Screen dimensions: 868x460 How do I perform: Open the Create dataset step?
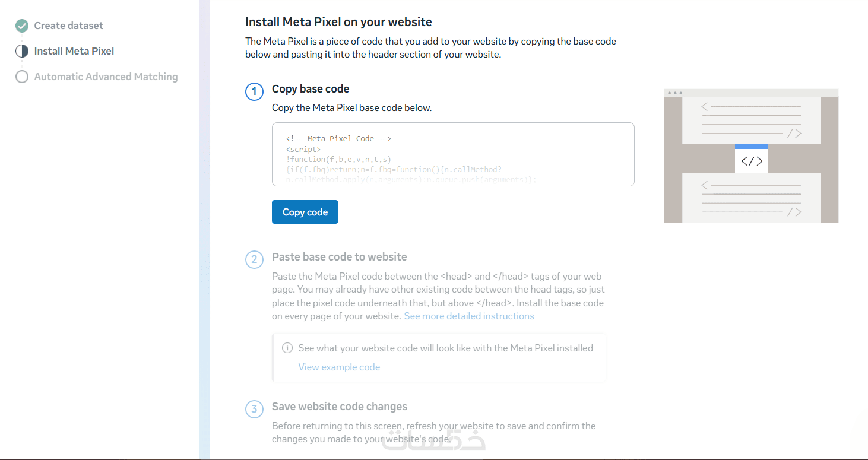tap(68, 26)
